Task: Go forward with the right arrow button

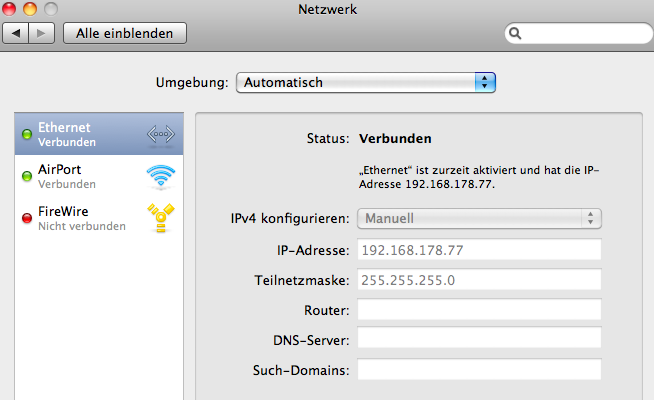Action: coord(42,33)
